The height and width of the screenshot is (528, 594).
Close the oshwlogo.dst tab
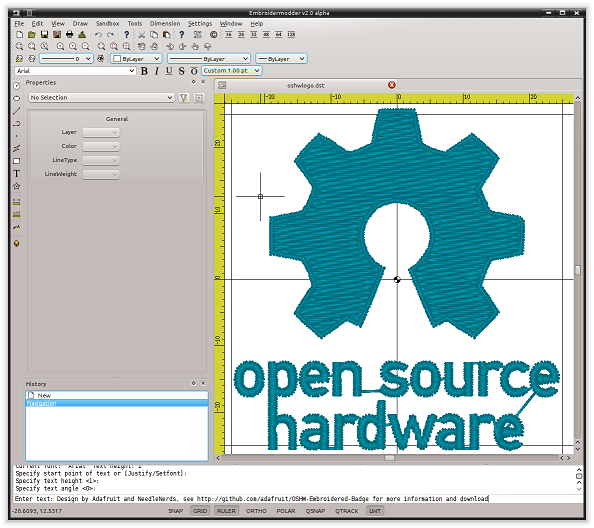tap(392, 85)
